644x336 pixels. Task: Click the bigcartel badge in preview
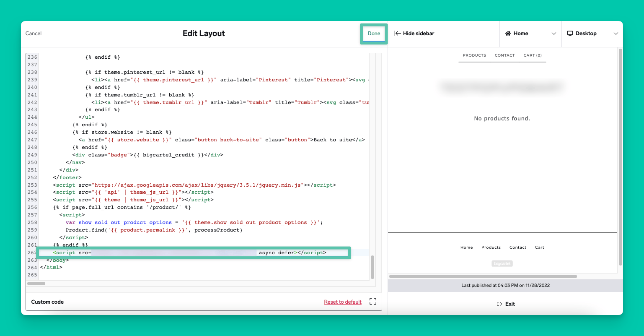point(502,263)
